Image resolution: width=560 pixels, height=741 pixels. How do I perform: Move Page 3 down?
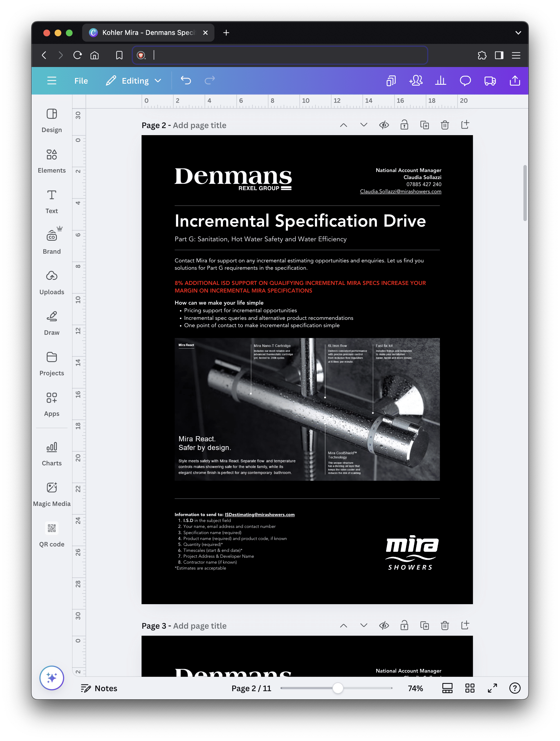pos(364,625)
